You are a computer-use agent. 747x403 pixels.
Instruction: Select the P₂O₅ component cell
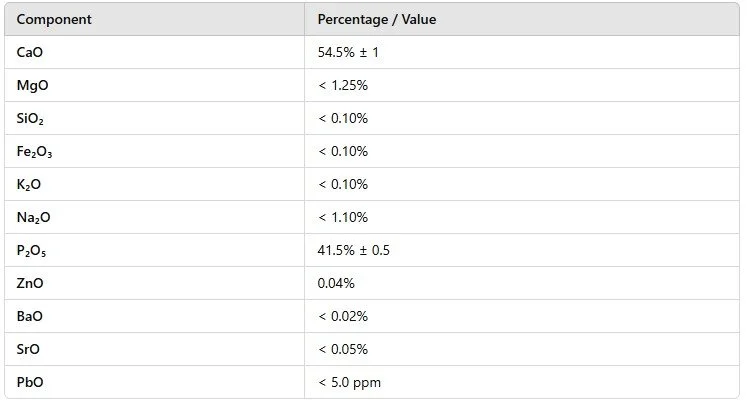click(32, 251)
